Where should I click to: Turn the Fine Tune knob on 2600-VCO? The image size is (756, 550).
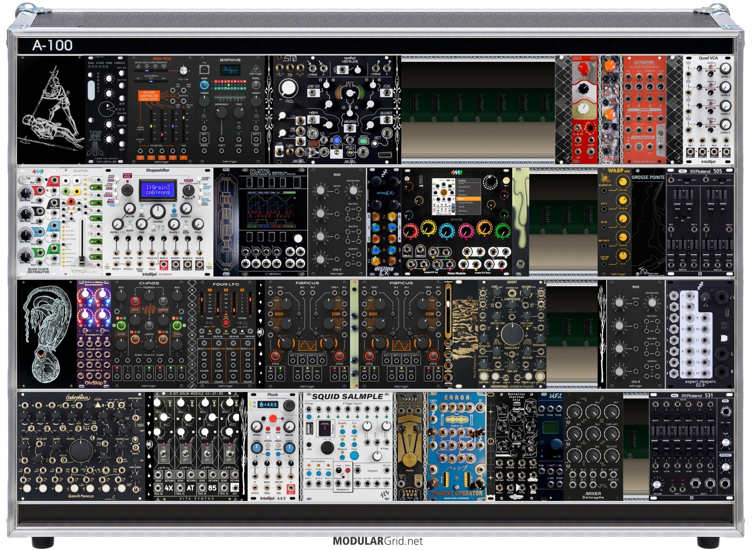(x=183, y=71)
